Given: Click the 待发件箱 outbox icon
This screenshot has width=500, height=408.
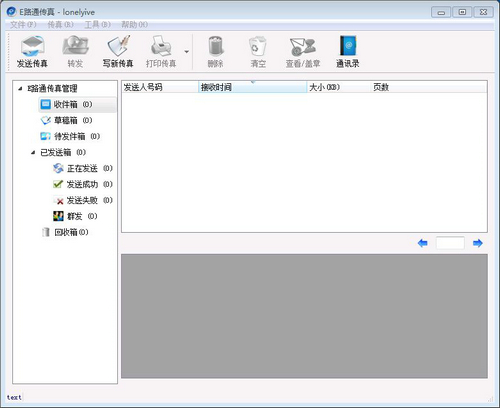Looking at the screenshot, I should [x=46, y=136].
